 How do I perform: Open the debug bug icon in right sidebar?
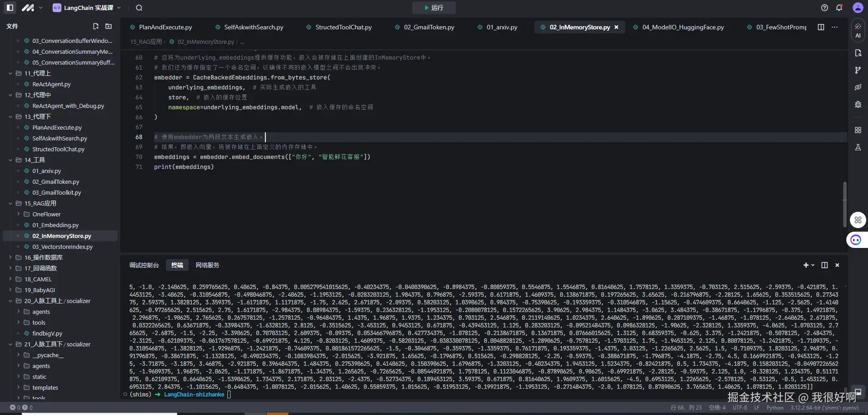click(x=858, y=104)
